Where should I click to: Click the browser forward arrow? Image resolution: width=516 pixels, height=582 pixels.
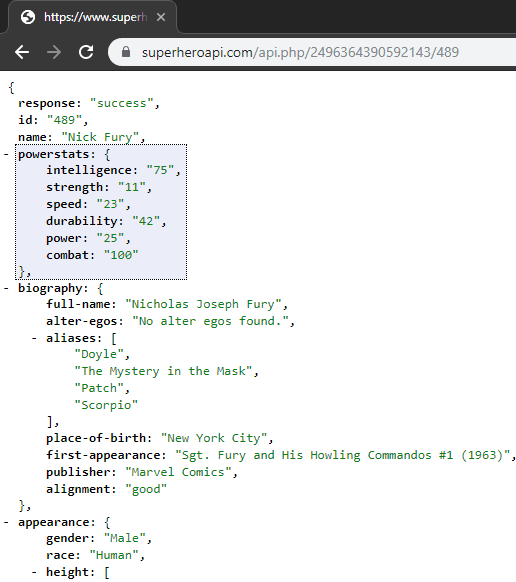coord(54,52)
